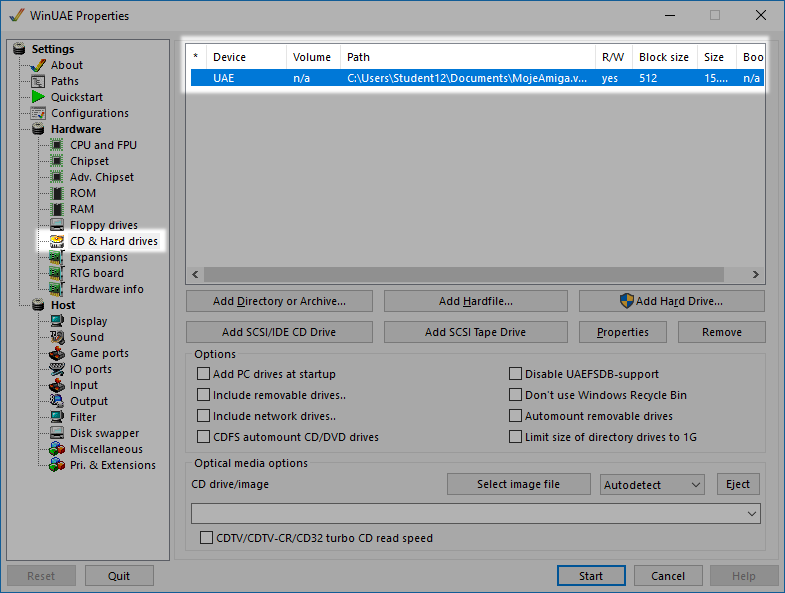785x593 pixels.
Task: Click the Output icon
Action: click(x=57, y=401)
